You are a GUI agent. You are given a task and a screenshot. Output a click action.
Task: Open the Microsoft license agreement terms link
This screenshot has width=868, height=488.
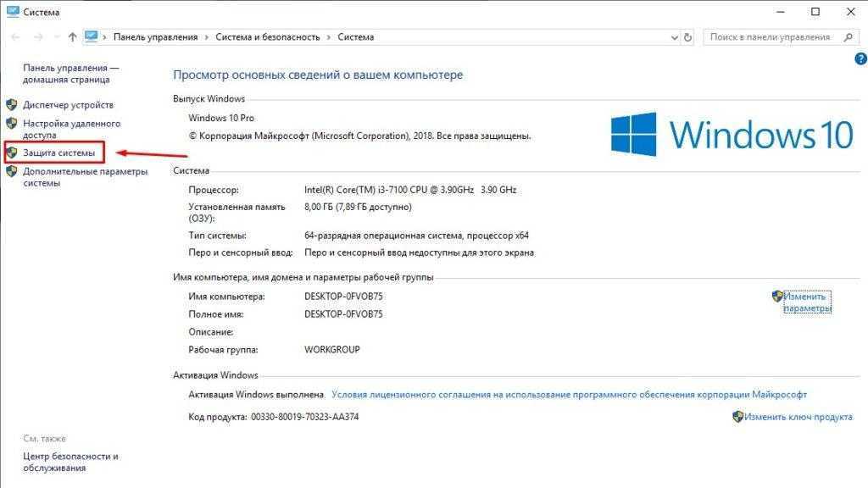coord(569,395)
